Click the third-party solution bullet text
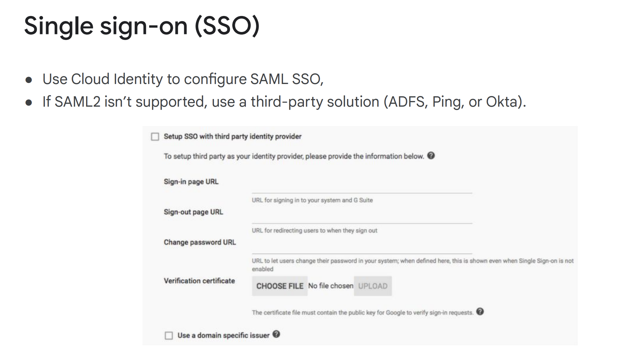Viewport: 630px width, 364px height. click(x=284, y=102)
